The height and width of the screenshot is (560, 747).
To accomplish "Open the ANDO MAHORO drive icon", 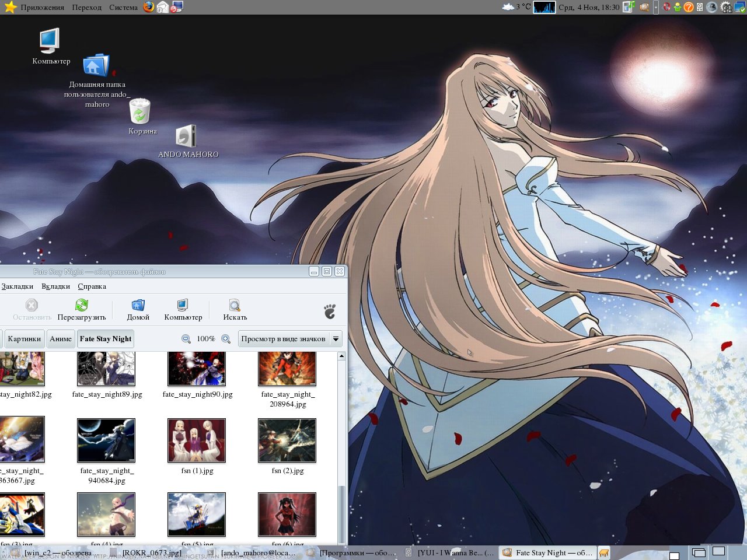I will [x=186, y=136].
